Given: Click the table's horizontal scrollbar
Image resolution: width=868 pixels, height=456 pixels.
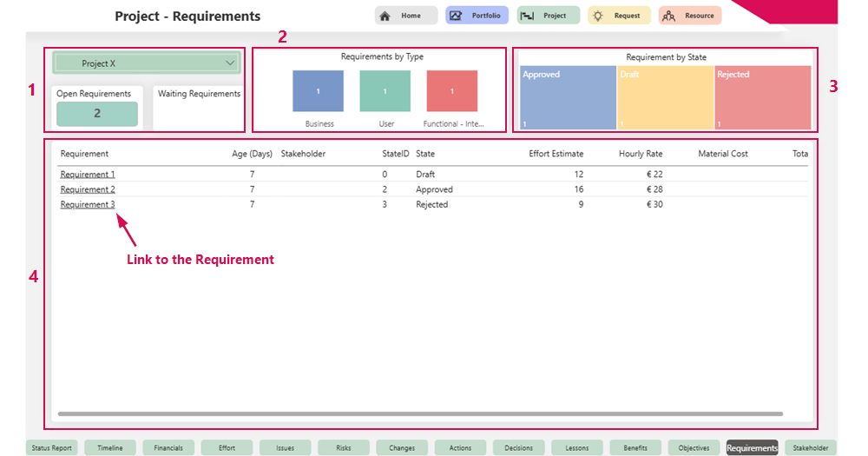Looking at the screenshot, I should tap(420, 414).
